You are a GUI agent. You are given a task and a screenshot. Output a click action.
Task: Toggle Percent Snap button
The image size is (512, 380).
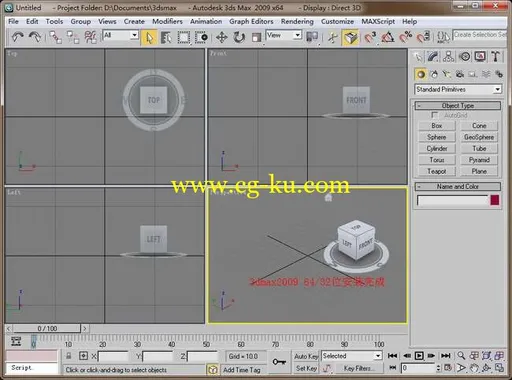coord(405,37)
